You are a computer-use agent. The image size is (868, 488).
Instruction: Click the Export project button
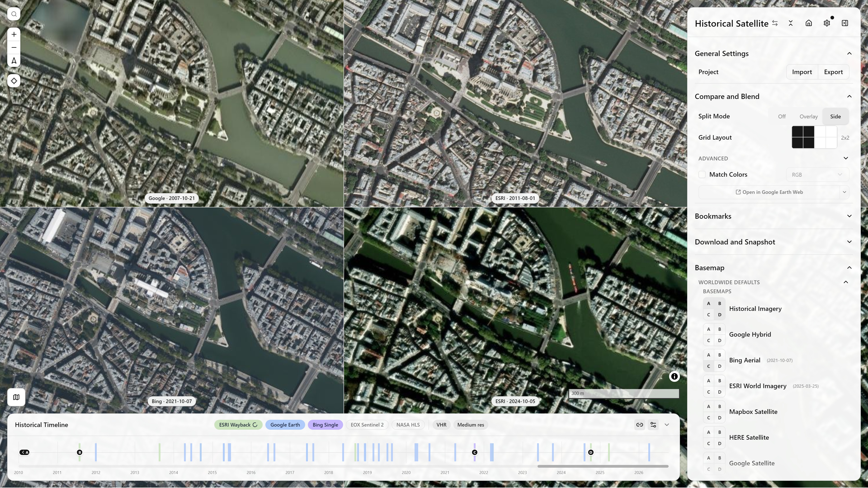tap(833, 72)
